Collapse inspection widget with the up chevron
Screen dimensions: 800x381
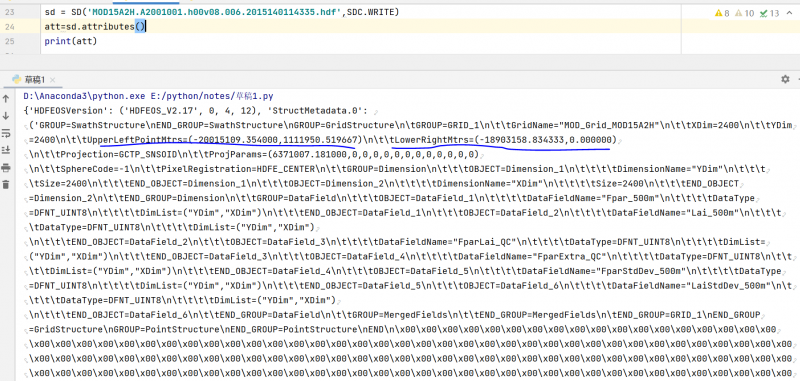tap(788, 13)
